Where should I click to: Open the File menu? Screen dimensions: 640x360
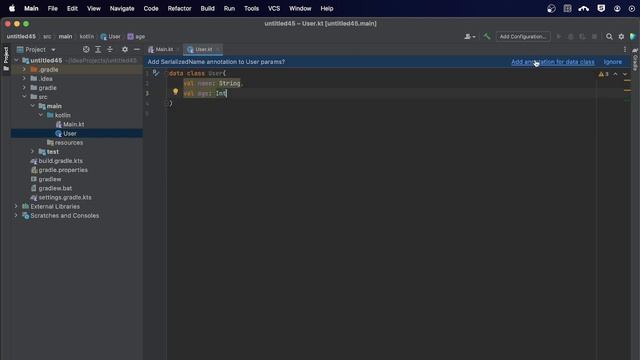point(53,8)
